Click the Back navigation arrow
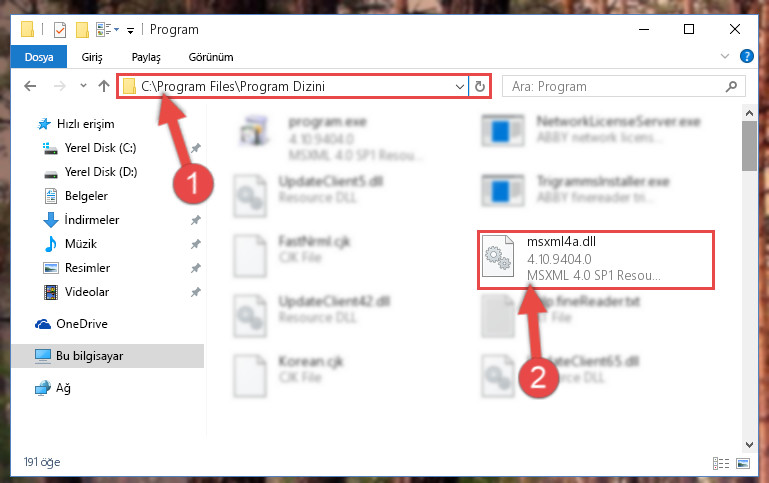769x483 pixels. tap(30, 86)
